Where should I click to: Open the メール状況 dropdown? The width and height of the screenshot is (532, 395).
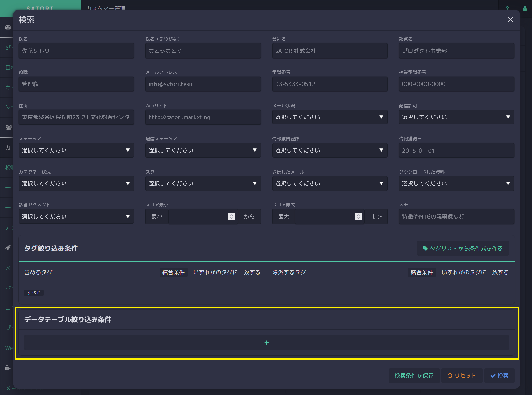[x=330, y=117]
